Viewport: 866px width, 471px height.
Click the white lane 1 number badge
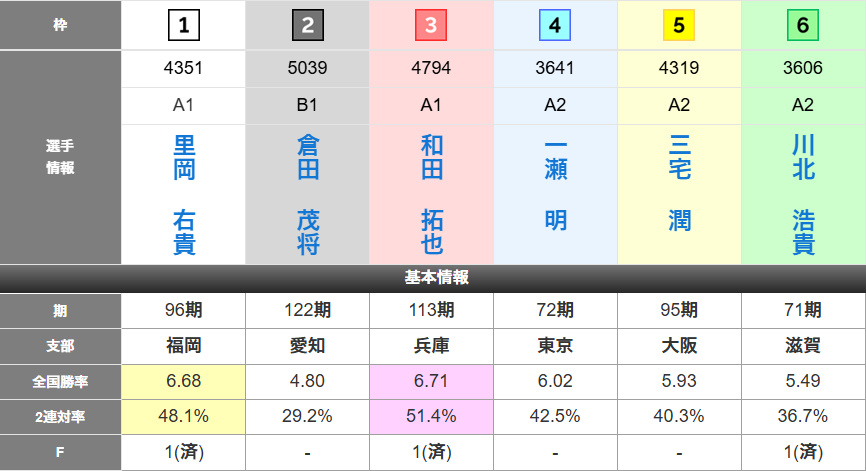pos(184,25)
